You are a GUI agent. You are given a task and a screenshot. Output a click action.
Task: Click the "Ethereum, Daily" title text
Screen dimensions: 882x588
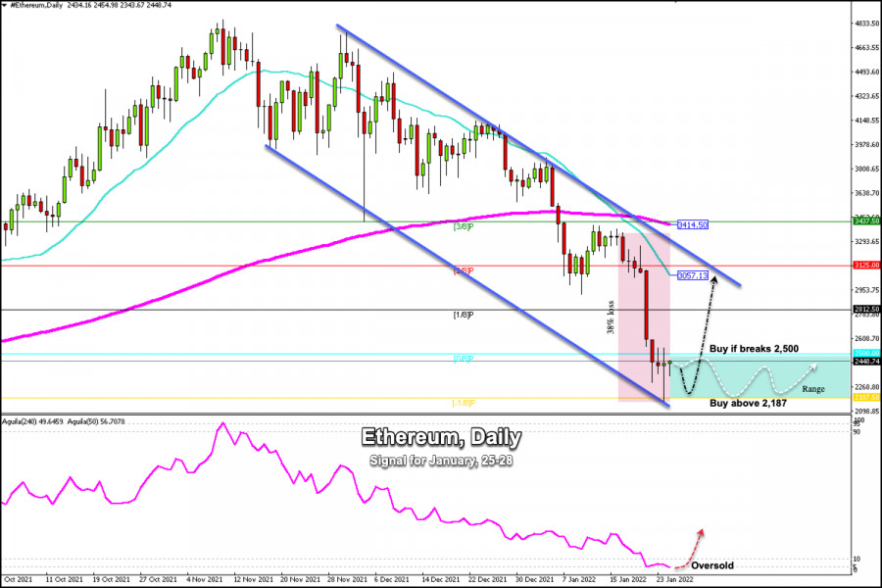tap(441, 437)
